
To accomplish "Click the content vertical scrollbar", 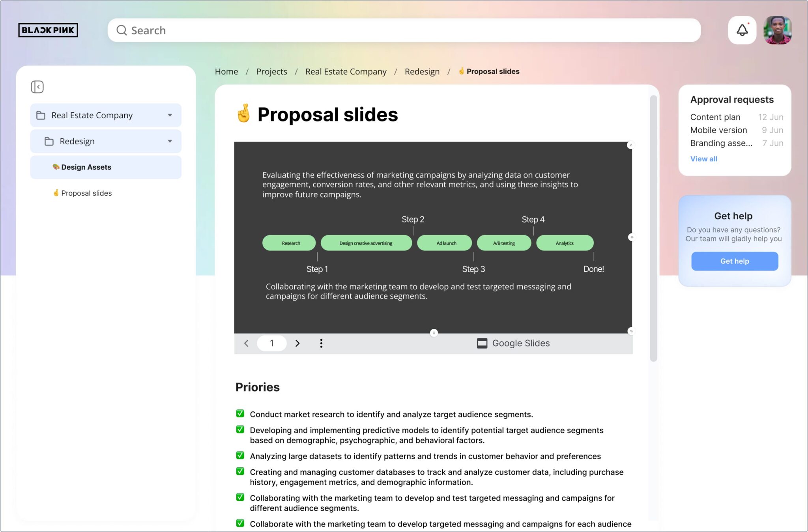I will pos(653,228).
